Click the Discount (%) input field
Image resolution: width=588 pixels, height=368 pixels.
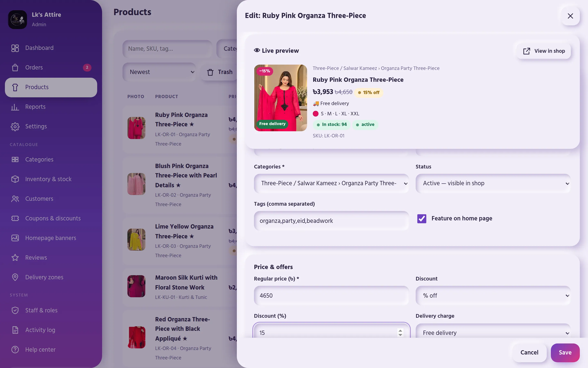[331, 331]
